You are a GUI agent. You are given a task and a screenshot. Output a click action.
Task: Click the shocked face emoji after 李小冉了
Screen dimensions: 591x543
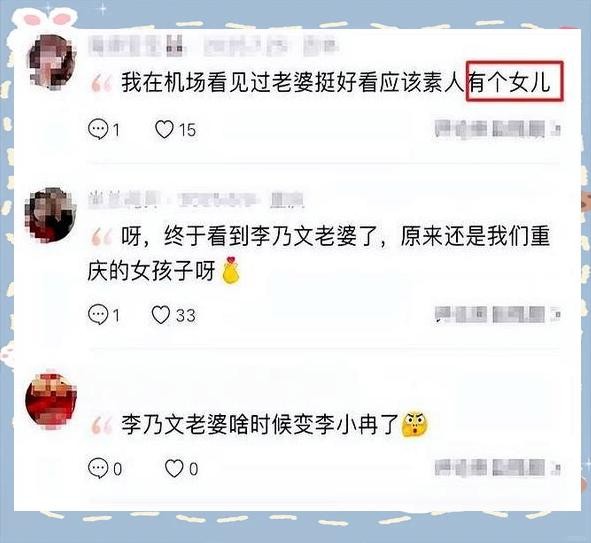(x=415, y=424)
